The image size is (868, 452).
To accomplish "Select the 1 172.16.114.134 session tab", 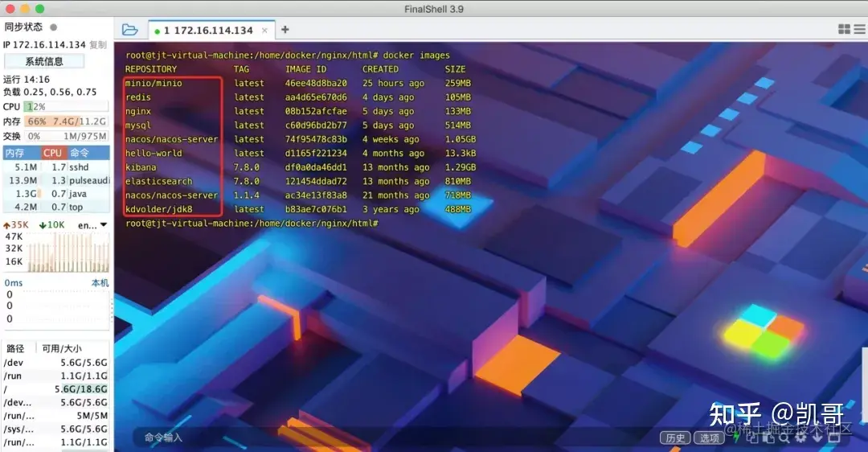I will click(x=210, y=31).
